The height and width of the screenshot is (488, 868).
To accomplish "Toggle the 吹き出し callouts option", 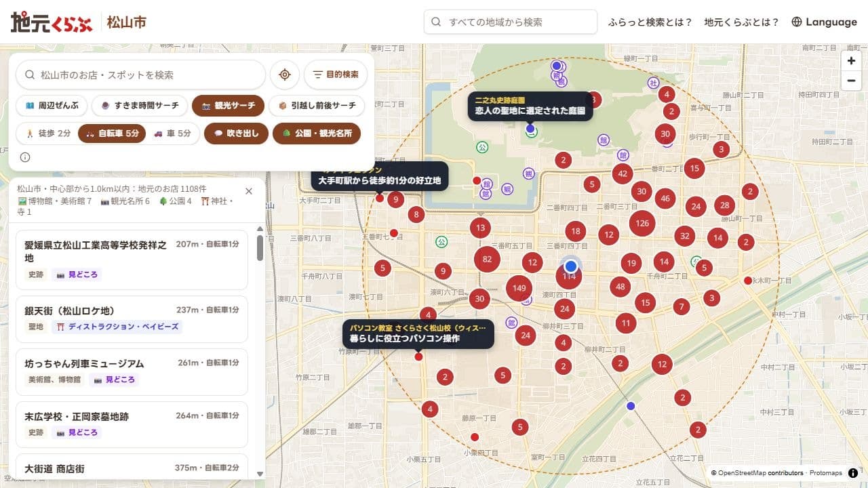I will click(x=236, y=134).
